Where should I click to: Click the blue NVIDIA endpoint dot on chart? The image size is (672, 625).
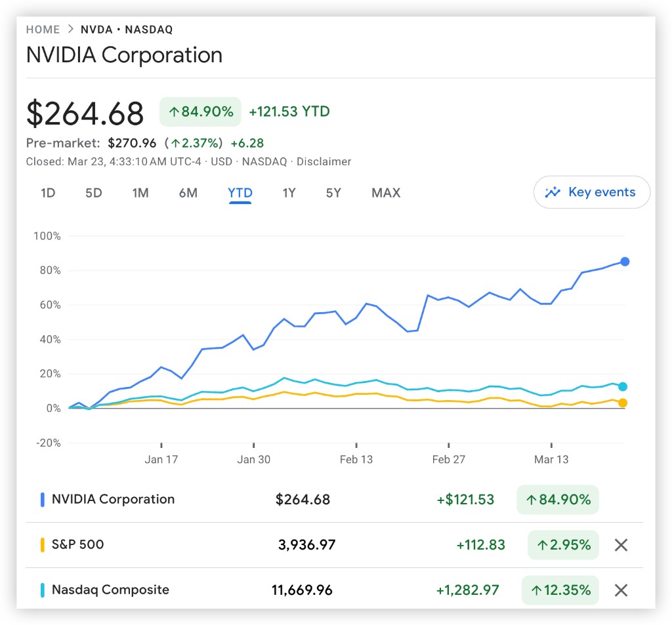click(625, 262)
